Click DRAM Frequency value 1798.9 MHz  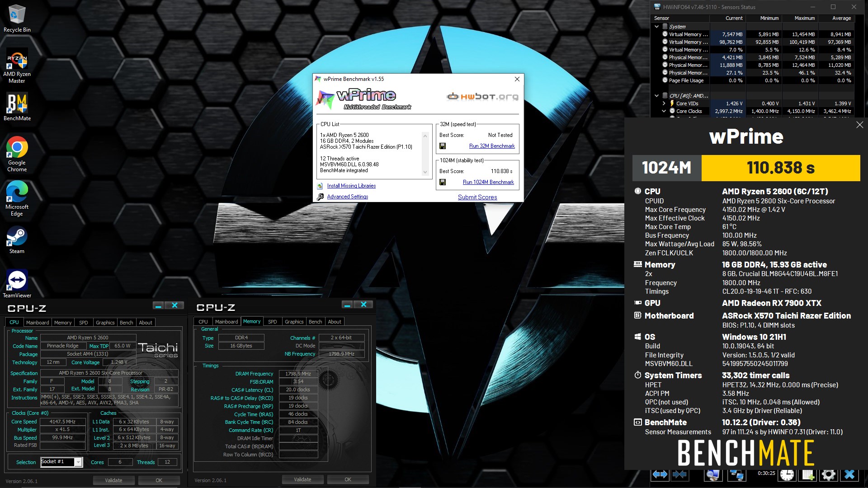click(x=298, y=374)
